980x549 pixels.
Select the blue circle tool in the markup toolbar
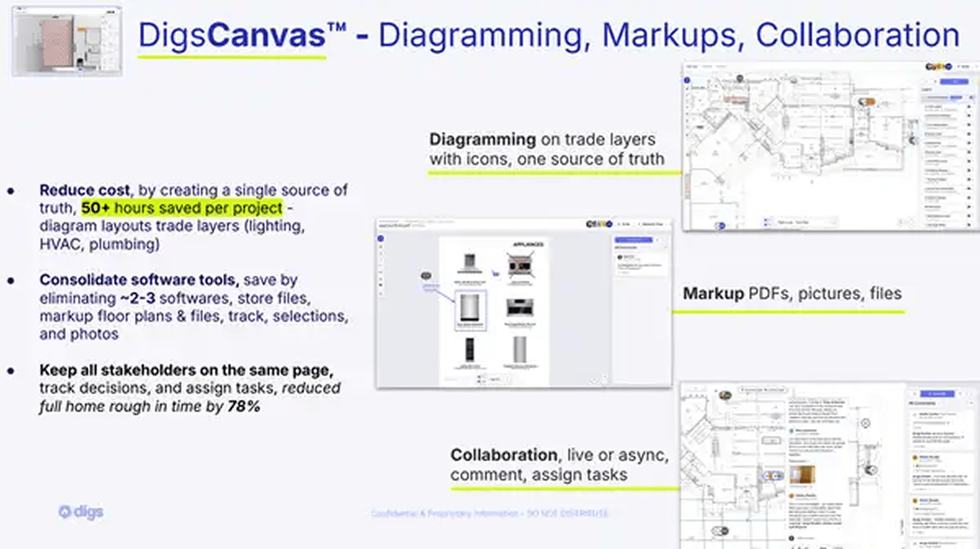[380, 239]
